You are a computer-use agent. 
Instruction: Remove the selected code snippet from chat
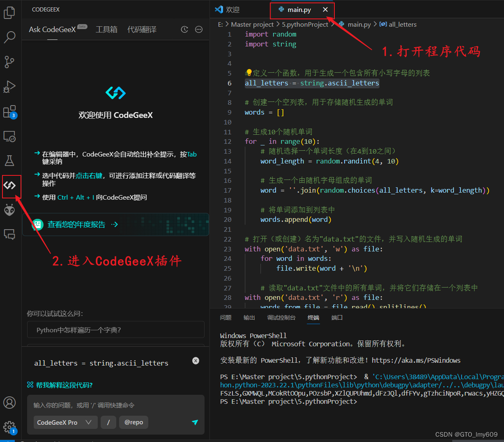pos(196,361)
